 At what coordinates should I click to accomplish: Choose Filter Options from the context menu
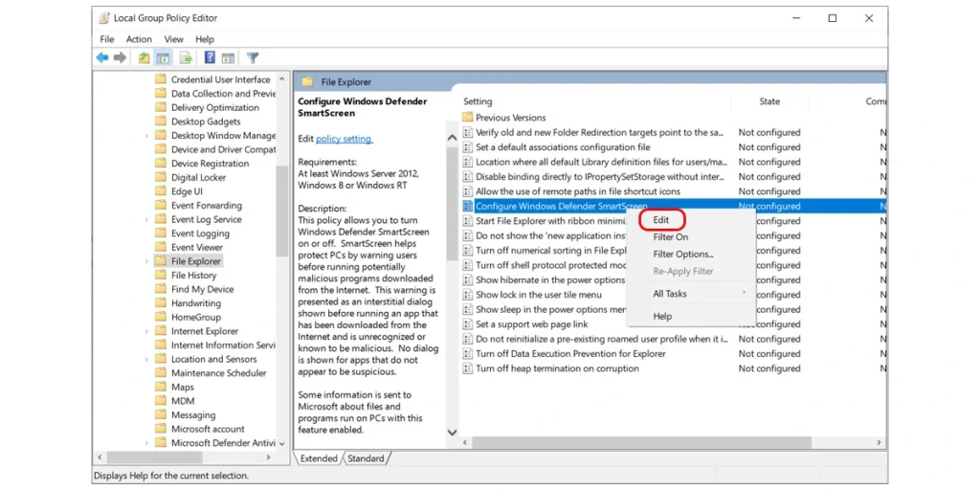click(x=683, y=255)
